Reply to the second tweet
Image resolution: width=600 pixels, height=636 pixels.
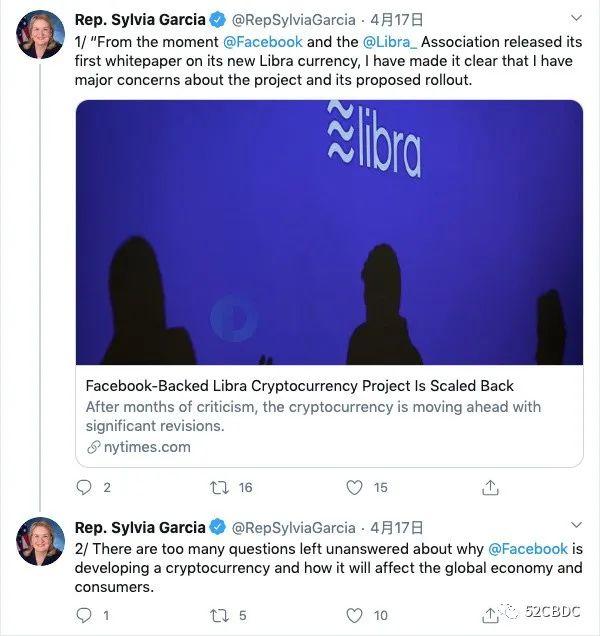click(x=84, y=615)
